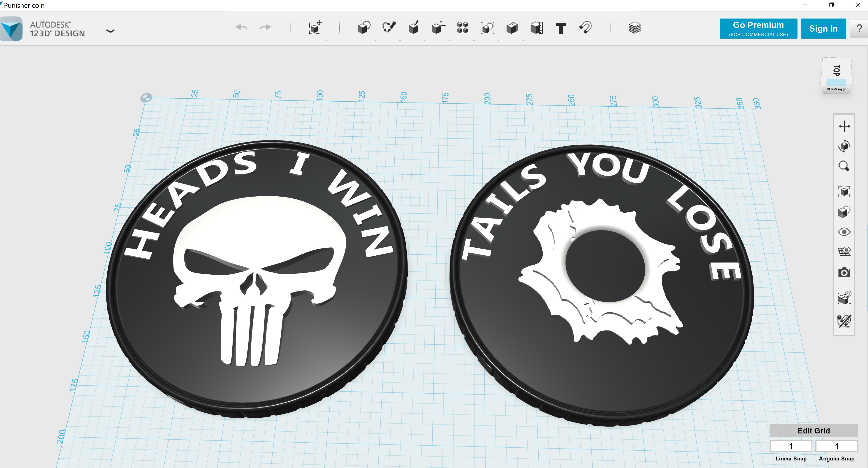Click the Fit view icon
Viewport: 868px width, 468px height.
point(844,191)
